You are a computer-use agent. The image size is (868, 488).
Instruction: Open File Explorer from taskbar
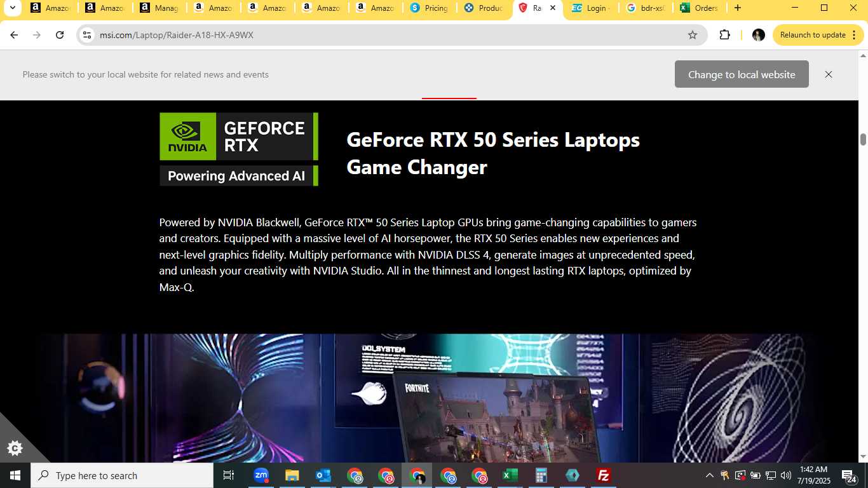pyautogui.click(x=292, y=475)
